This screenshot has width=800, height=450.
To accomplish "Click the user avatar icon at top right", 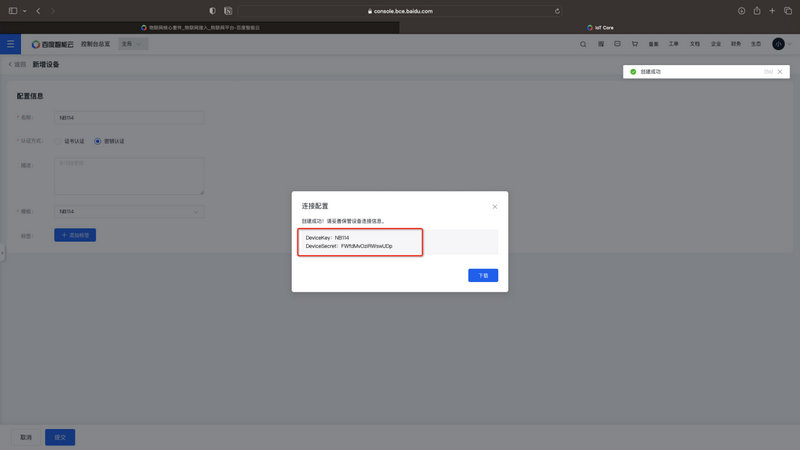I will click(x=778, y=44).
